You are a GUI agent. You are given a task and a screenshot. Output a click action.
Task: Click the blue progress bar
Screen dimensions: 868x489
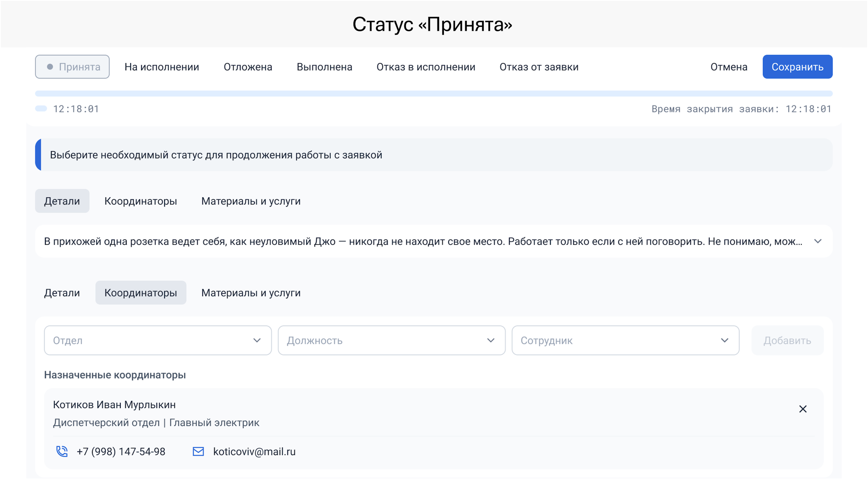click(434, 94)
